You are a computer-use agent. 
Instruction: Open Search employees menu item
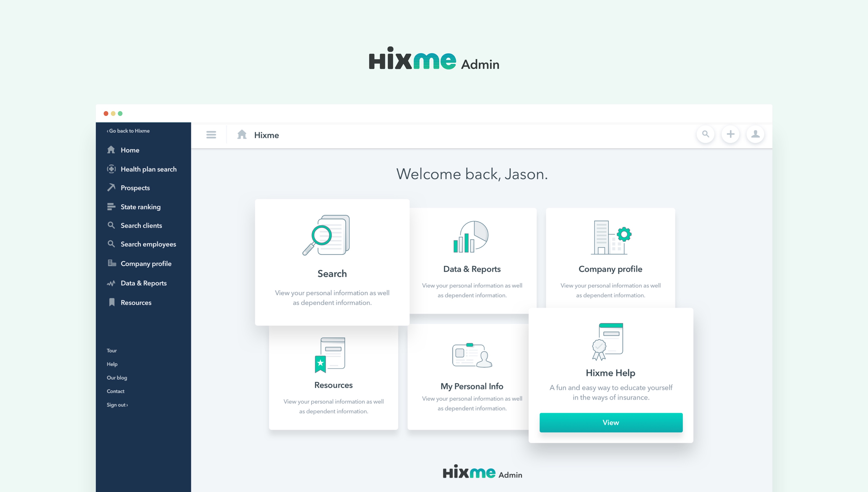pyautogui.click(x=148, y=244)
